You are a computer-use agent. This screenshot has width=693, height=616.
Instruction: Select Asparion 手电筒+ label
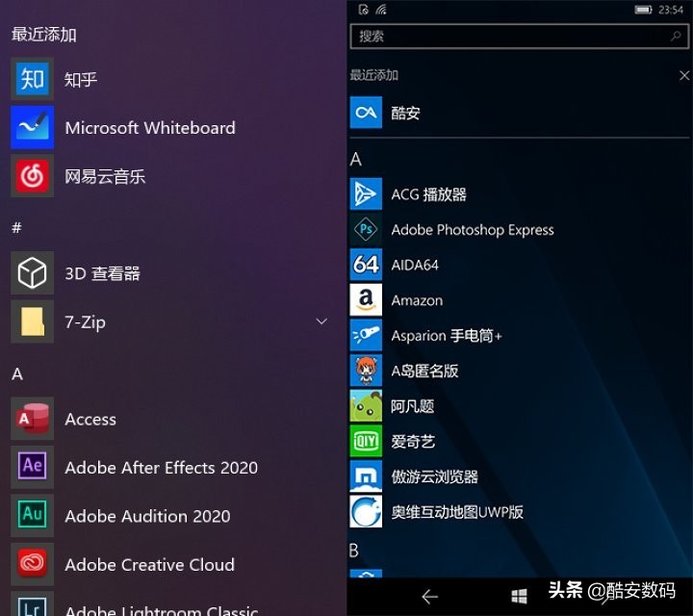click(x=447, y=336)
